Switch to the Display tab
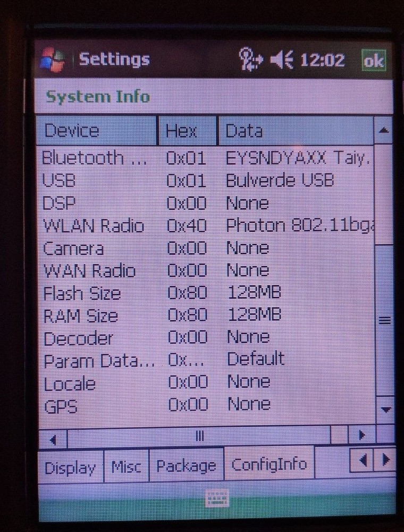The width and height of the screenshot is (404, 532). pos(70,467)
